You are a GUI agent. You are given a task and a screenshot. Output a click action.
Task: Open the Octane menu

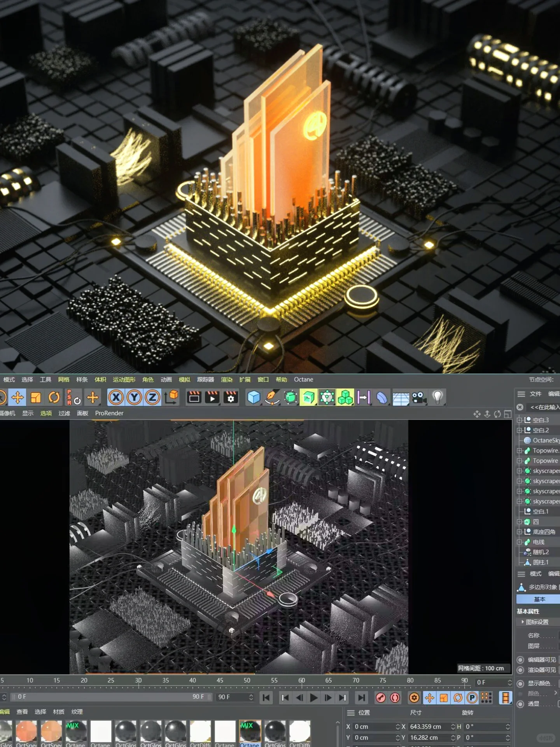[303, 380]
